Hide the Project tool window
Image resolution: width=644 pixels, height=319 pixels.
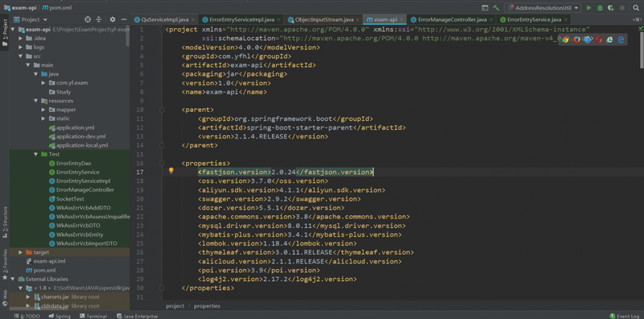pos(124,19)
